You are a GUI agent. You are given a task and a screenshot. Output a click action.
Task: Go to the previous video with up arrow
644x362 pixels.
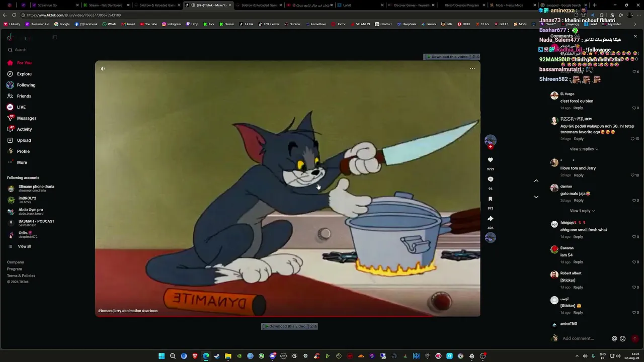[536, 181]
